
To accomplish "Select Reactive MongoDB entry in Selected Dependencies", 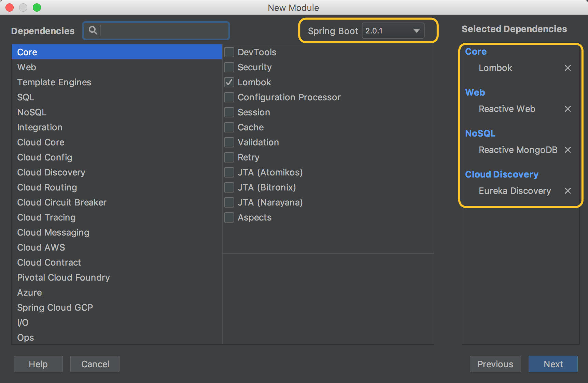I will click(x=518, y=150).
